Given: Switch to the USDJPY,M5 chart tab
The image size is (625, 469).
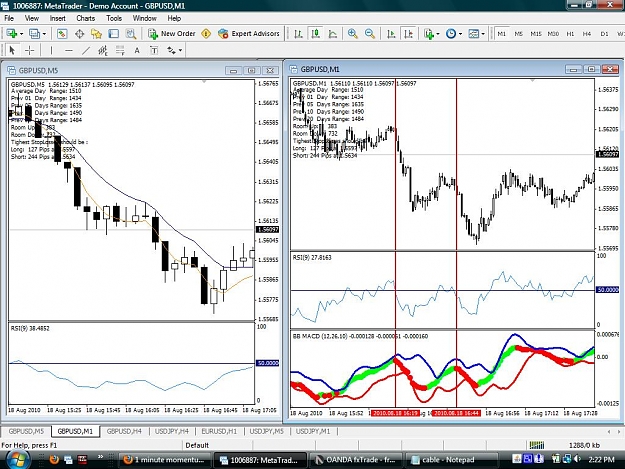Looking at the screenshot, I should coord(266,431).
